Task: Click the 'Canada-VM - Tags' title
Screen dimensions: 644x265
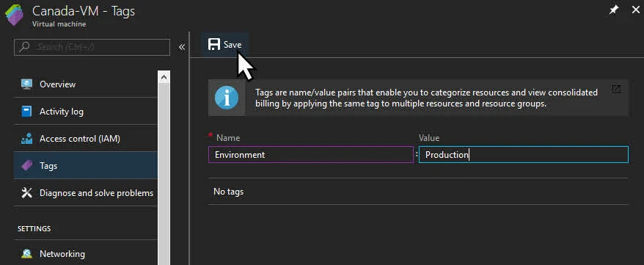Action: click(84, 11)
